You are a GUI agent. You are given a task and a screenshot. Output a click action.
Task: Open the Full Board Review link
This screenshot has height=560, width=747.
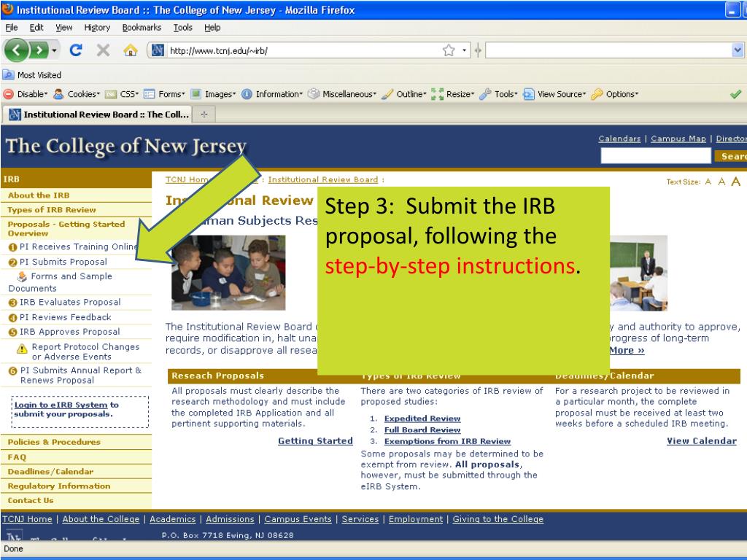pos(422,430)
